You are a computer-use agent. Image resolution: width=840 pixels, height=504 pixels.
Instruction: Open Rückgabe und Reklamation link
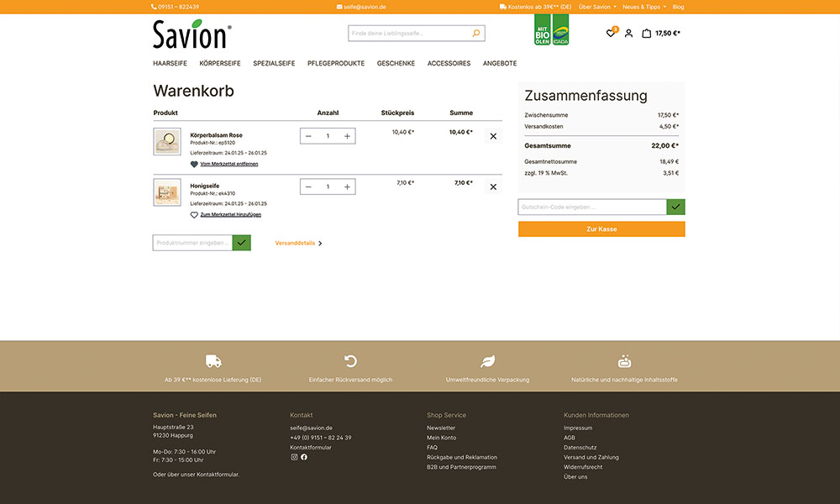tap(462, 458)
